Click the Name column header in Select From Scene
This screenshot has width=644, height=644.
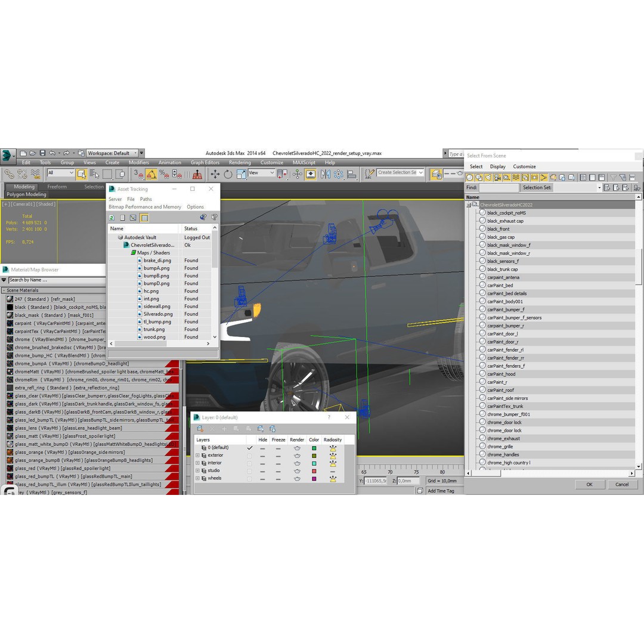pos(550,197)
